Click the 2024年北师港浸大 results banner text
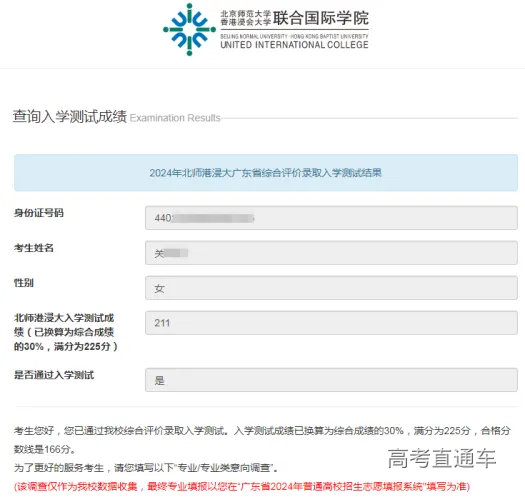 [x=266, y=173]
